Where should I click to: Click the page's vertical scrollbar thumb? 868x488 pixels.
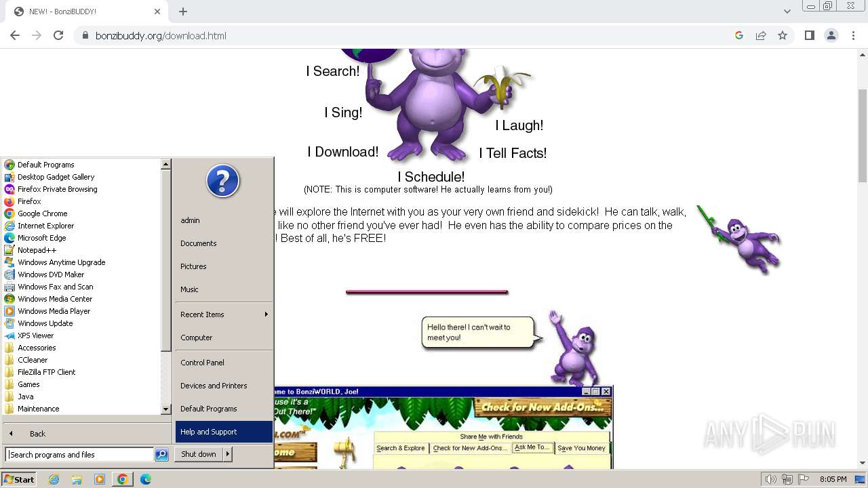(x=863, y=134)
